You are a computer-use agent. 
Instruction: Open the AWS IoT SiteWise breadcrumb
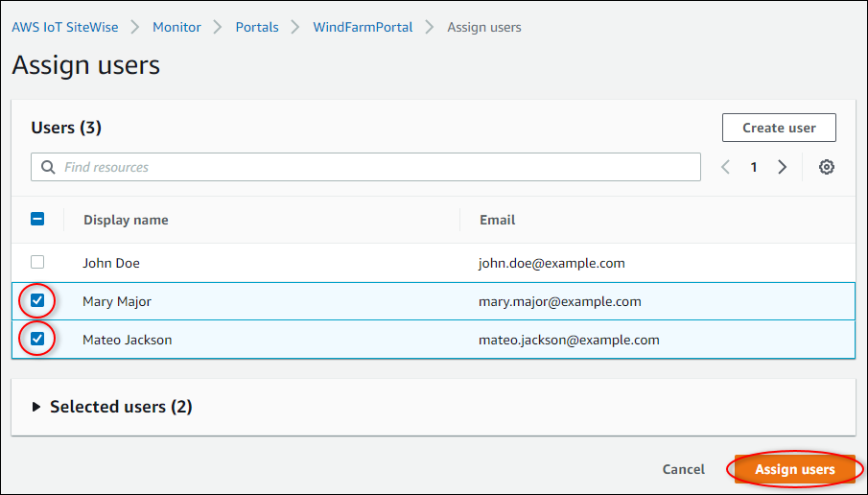click(65, 27)
